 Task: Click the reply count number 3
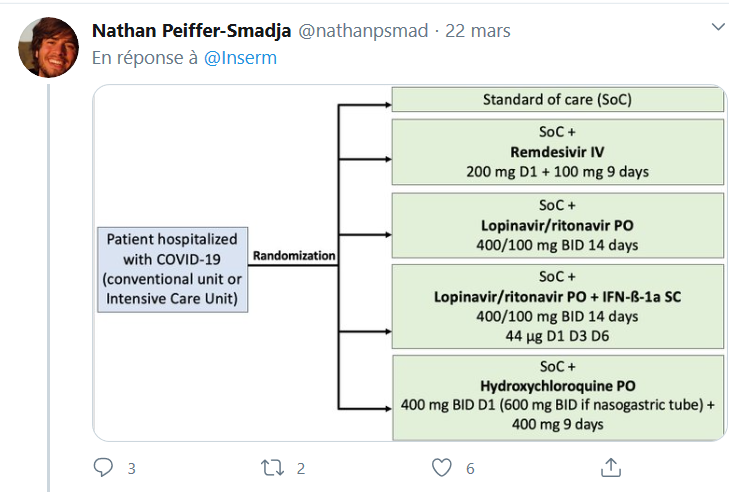coord(132,468)
